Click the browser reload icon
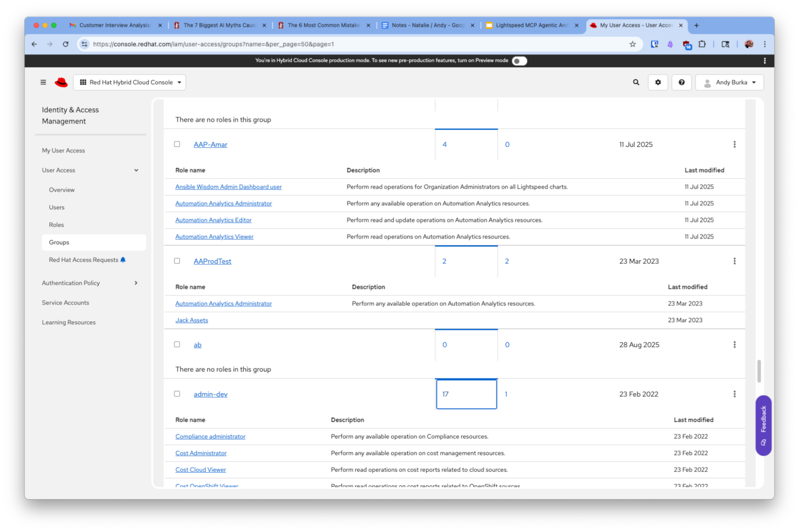This screenshot has width=799, height=532. pyautogui.click(x=66, y=44)
